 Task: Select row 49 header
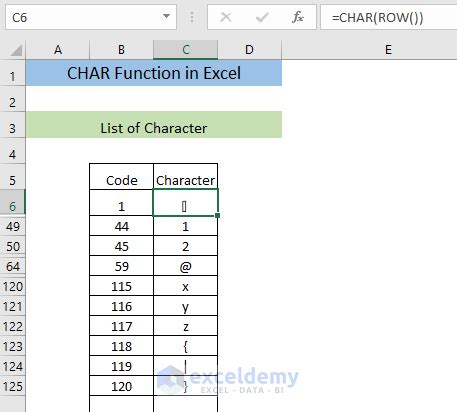pos(13,226)
